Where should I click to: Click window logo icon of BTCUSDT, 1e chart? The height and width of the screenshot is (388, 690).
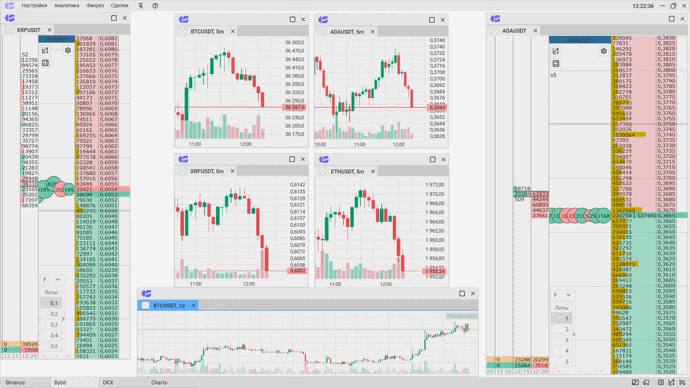pos(147,293)
